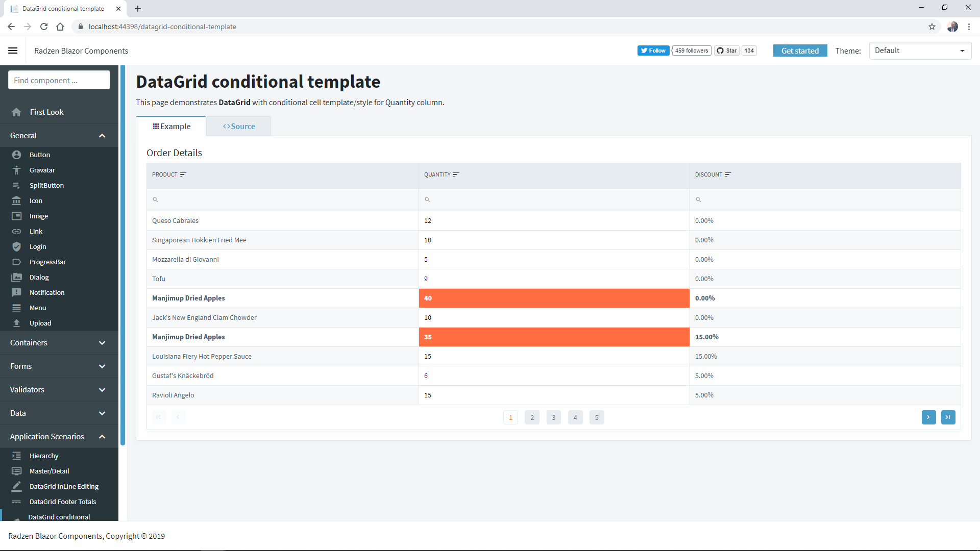Click the Find component search field

click(x=59, y=80)
